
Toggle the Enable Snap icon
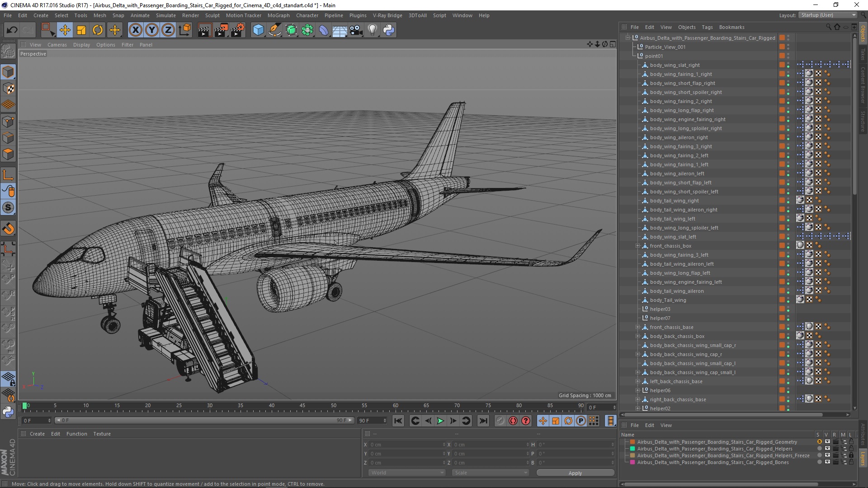[8, 208]
